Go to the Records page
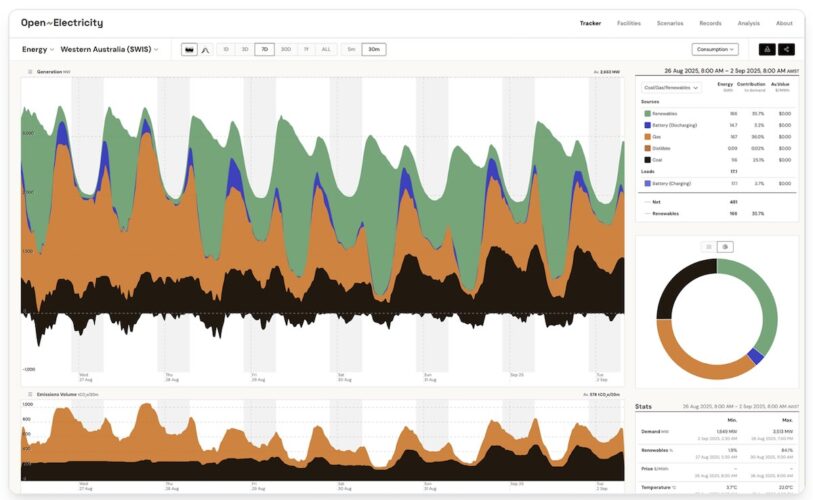The width and height of the screenshot is (813, 500). click(710, 23)
